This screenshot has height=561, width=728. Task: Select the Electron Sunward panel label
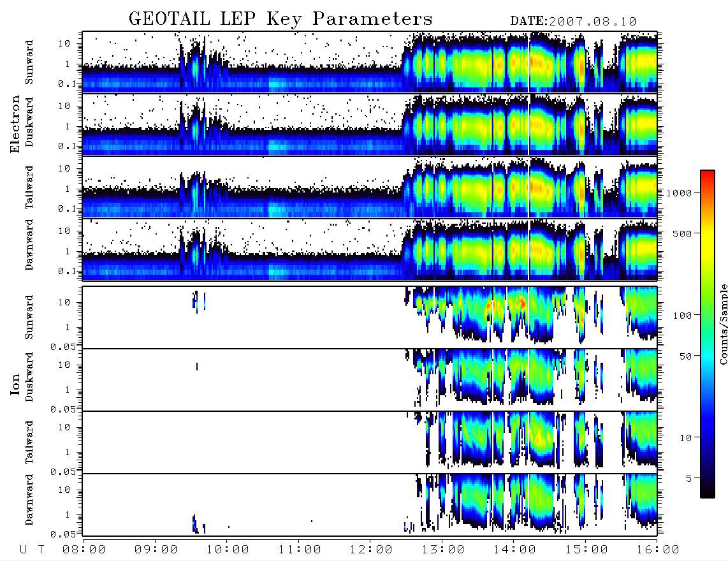[x=29, y=62]
